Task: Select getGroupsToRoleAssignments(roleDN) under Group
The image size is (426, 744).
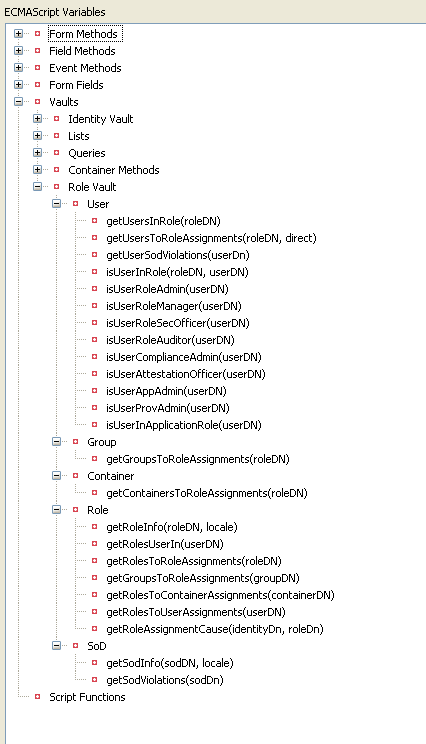Action: coord(198,459)
